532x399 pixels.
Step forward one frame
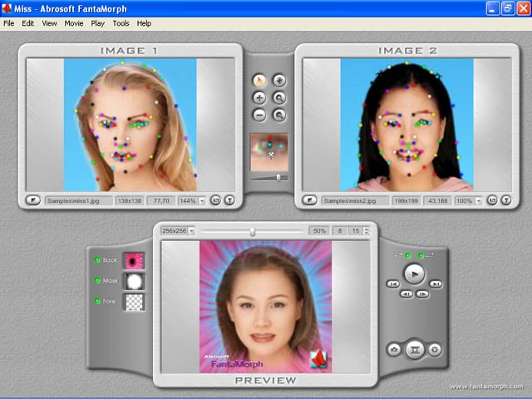422,293
